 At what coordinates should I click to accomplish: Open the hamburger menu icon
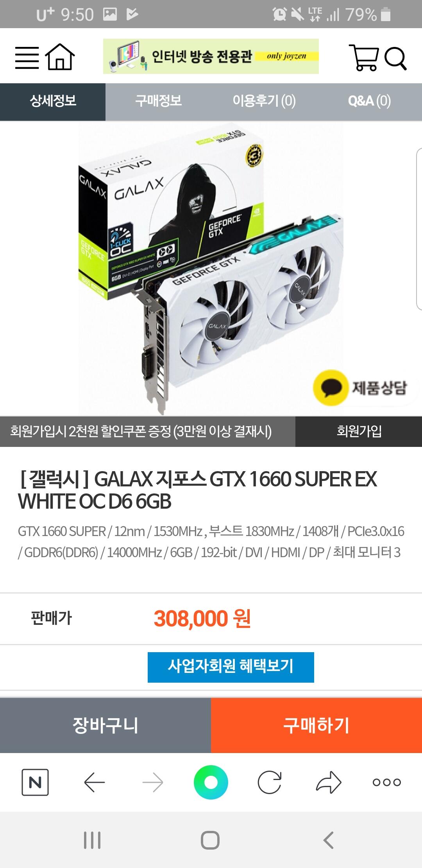point(27,57)
